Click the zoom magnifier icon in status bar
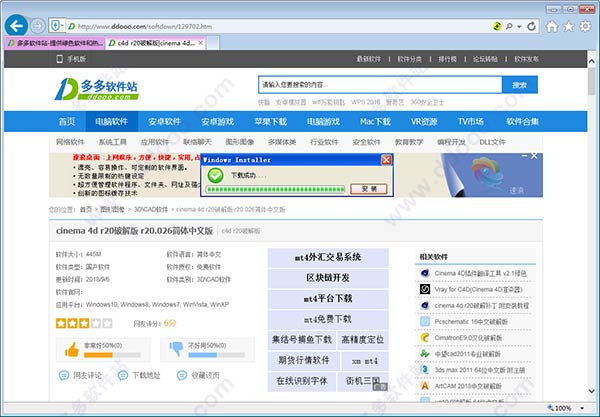Image resolution: width=600 pixels, height=417 pixels. point(551,408)
